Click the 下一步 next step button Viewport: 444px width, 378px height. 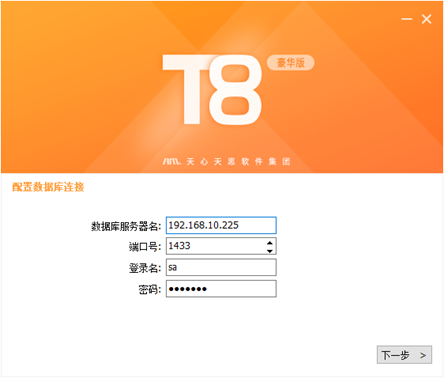click(404, 355)
